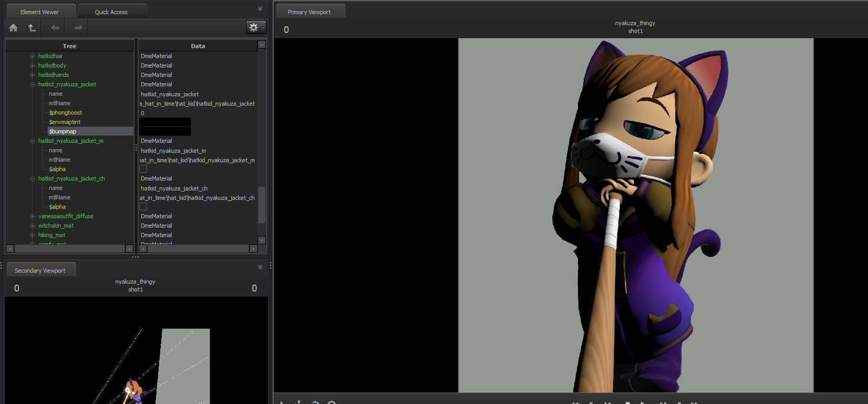
Task: Switch to the Quick Access tab
Action: (111, 12)
